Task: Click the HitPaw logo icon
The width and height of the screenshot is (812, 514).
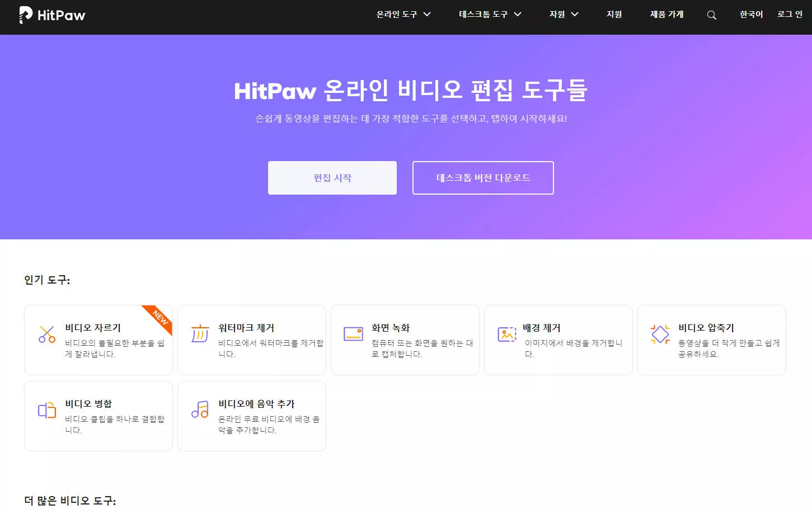Action: (26, 15)
